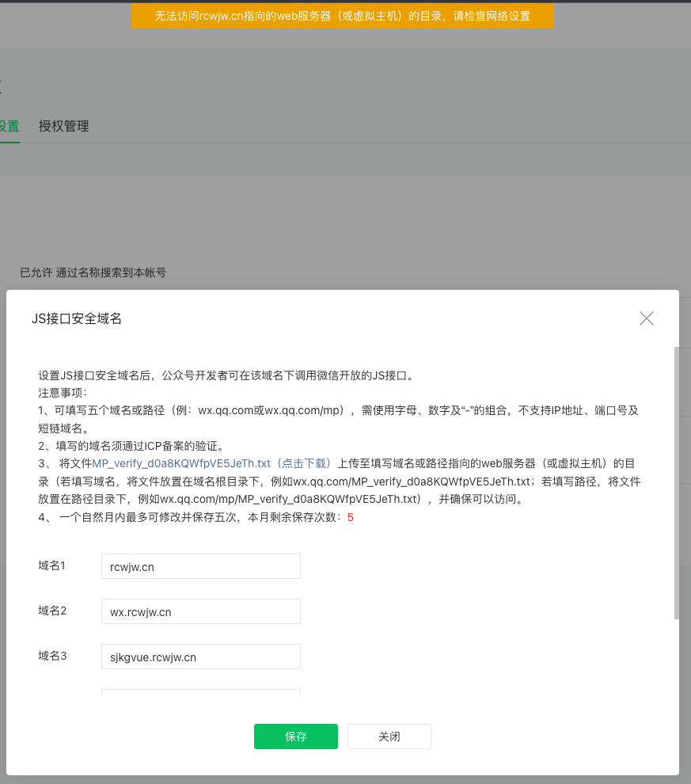Screen dimensions: 691x784
Task: Click the dialog title JS接口安全域名
Action: [x=77, y=318]
